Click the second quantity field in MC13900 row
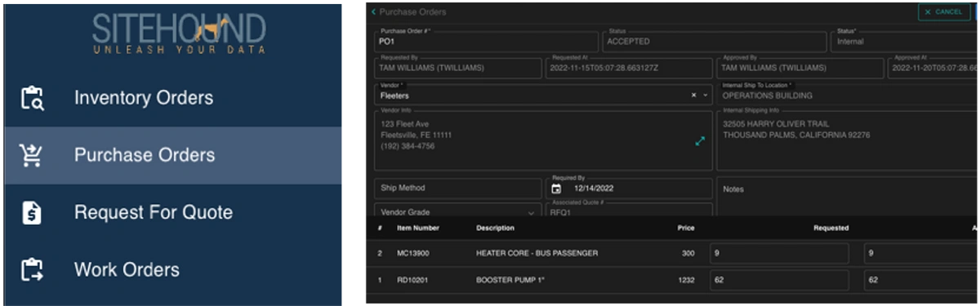This screenshot has width=980, height=306. 921,254
